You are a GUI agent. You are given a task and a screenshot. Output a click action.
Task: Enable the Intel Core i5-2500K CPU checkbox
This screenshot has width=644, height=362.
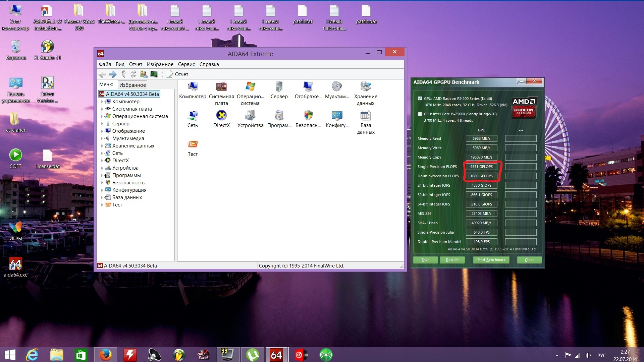420,114
